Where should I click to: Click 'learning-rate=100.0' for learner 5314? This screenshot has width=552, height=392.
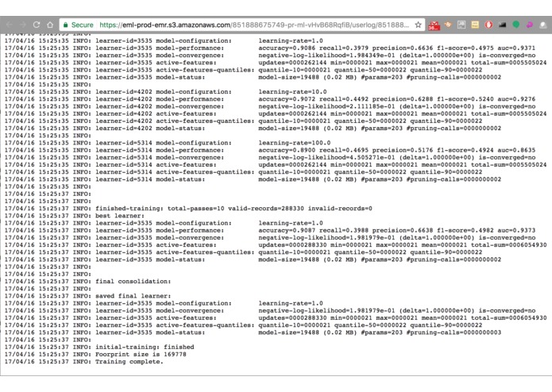pyautogui.click(x=295, y=143)
